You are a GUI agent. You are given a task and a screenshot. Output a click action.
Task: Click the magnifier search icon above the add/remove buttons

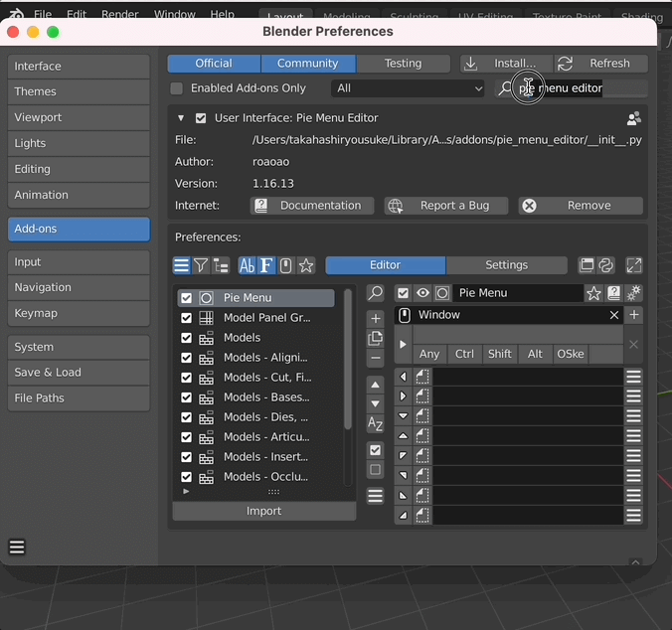point(375,293)
